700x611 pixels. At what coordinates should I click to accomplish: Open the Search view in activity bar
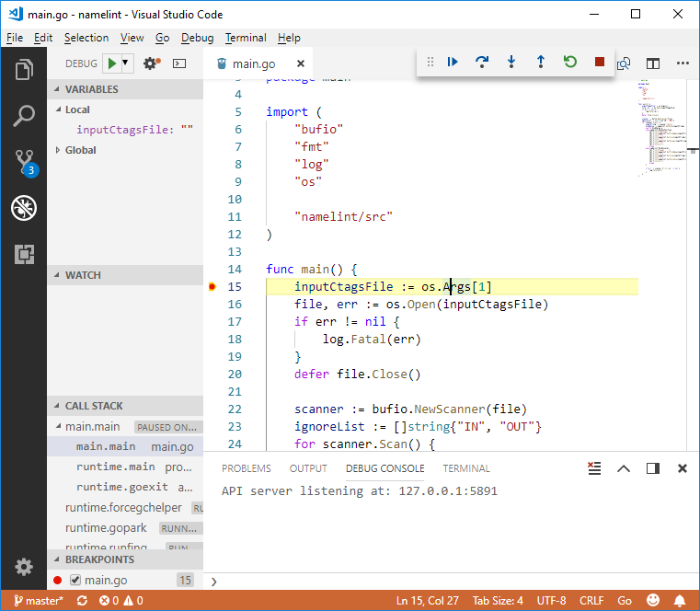[x=24, y=116]
